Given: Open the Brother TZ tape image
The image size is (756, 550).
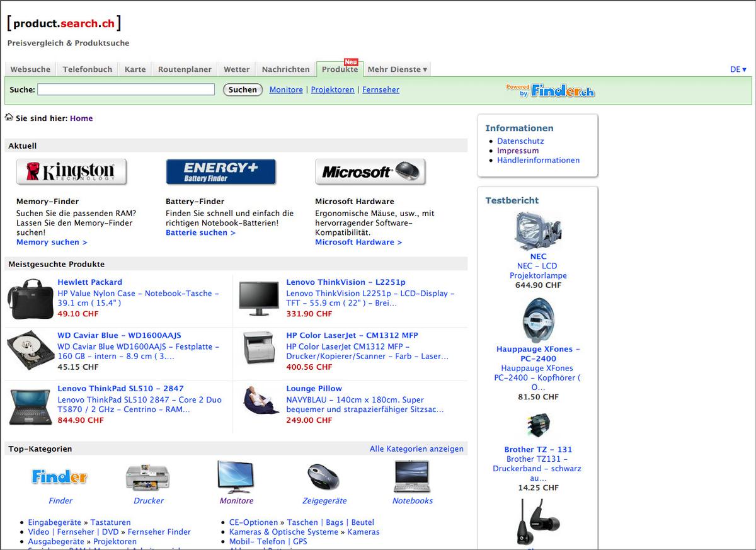Looking at the screenshot, I should pyautogui.click(x=538, y=427).
